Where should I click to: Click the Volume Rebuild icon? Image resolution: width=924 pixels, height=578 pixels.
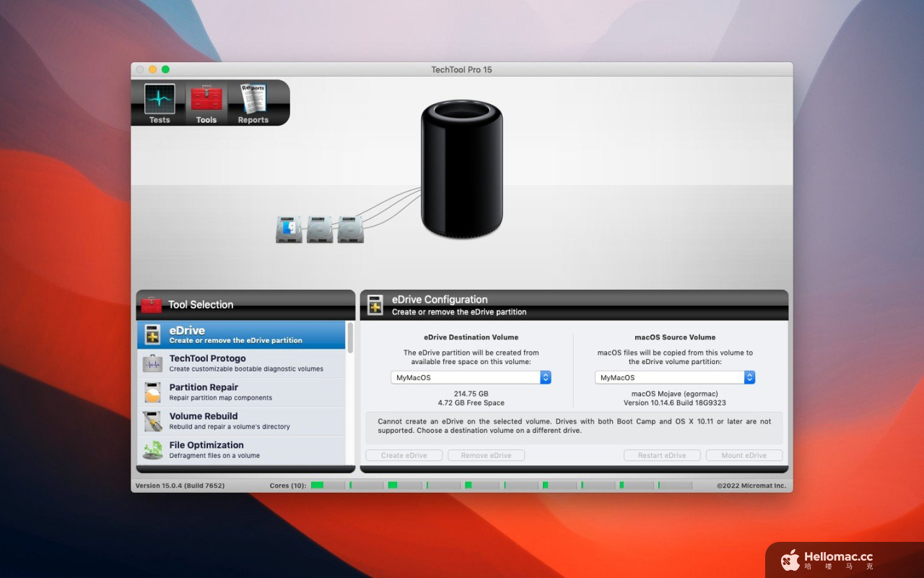point(152,421)
